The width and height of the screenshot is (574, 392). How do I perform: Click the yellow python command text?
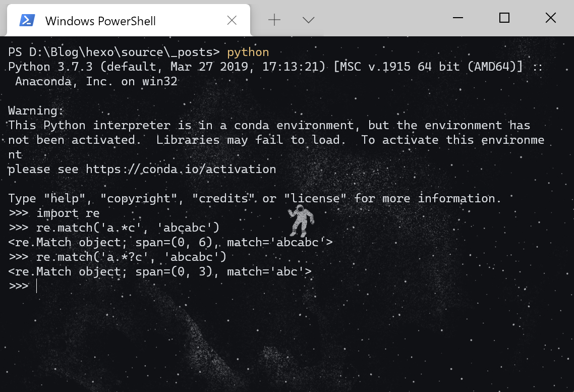248,52
